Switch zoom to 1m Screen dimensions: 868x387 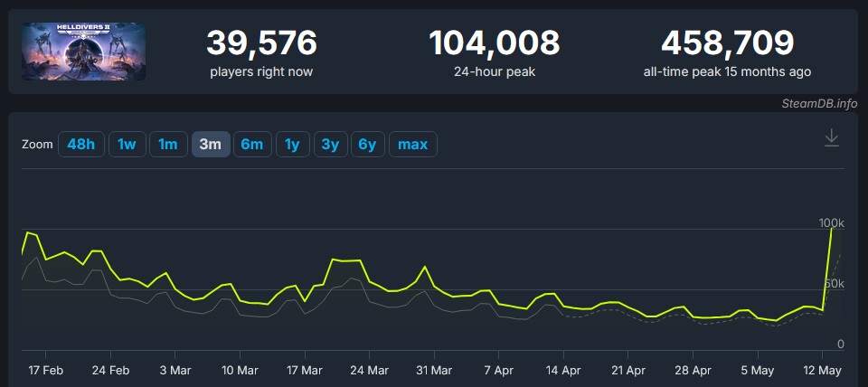click(168, 145)
